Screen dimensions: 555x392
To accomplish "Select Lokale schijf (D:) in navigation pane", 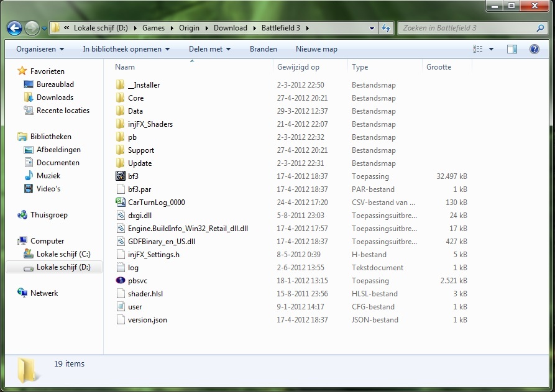I will point(54,268).
